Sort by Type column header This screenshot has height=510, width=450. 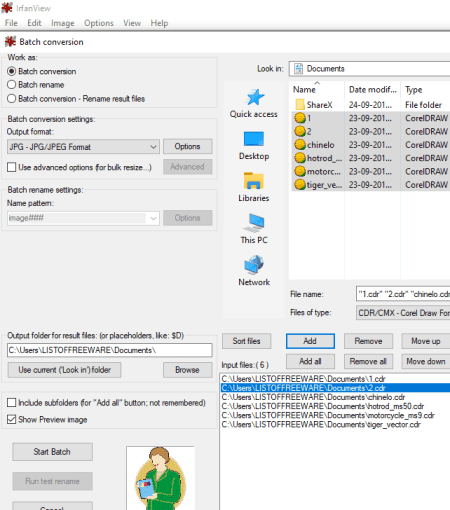(x=426, y=89)
